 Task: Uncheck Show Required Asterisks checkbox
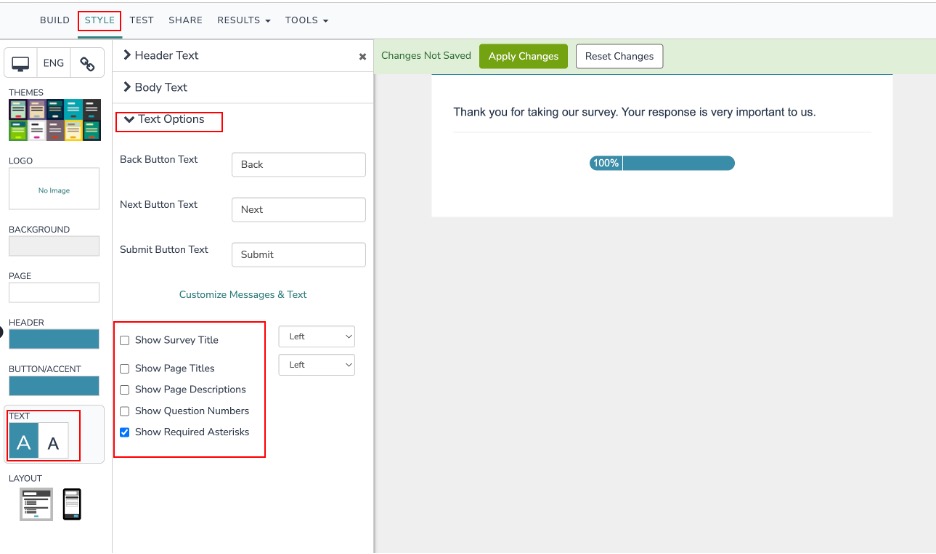pos(125,432)
